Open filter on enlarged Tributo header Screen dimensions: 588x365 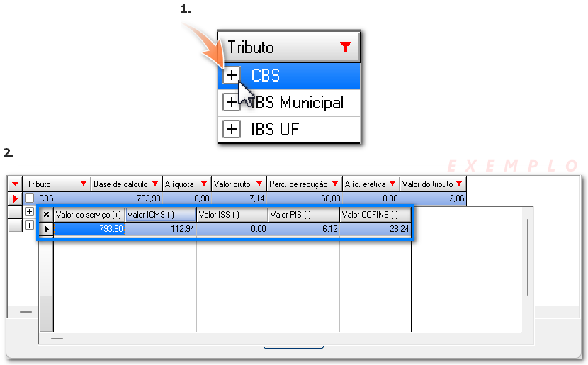pos(346,47)
